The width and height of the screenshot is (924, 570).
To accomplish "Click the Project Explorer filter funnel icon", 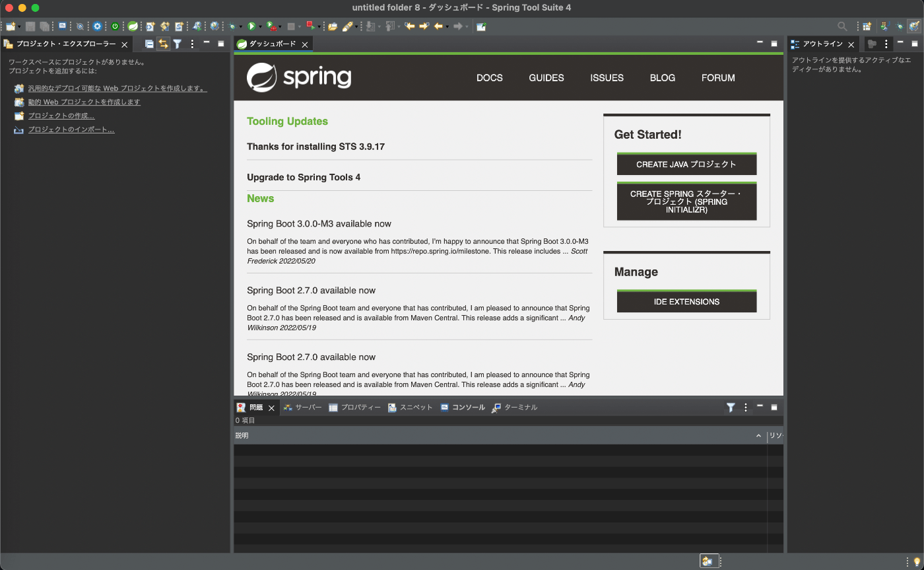I will click(178, 44).
